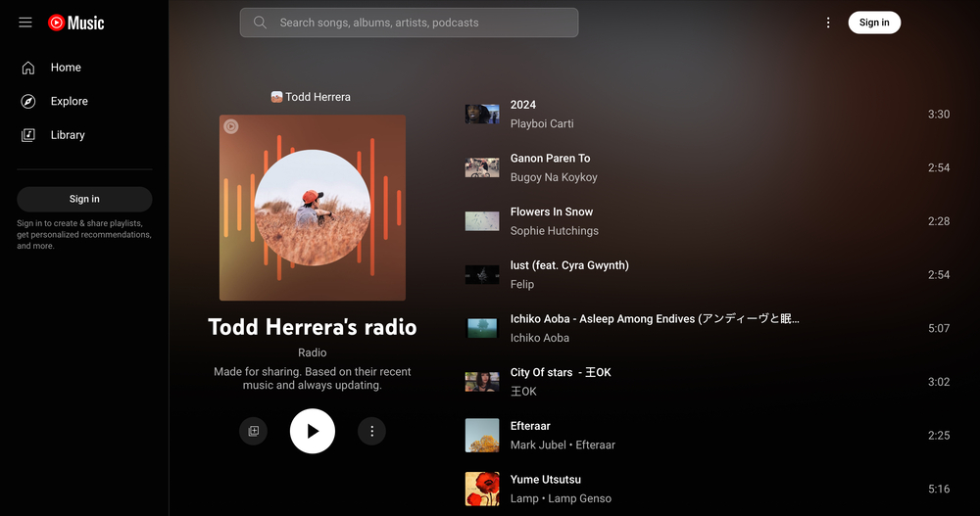This screenshot has height=516, width=980.
Task: Open playlist more-actions three-dot menu
Action: (371, 431)
